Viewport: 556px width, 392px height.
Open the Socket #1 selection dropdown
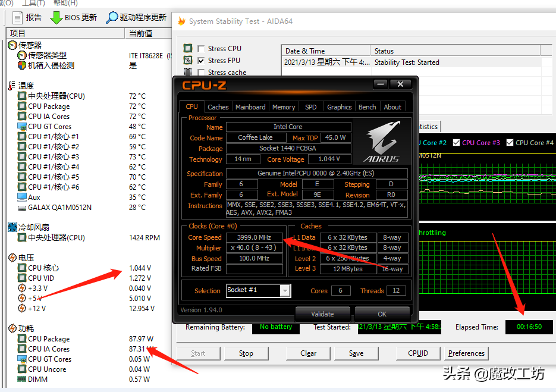[x=285, y=290]
